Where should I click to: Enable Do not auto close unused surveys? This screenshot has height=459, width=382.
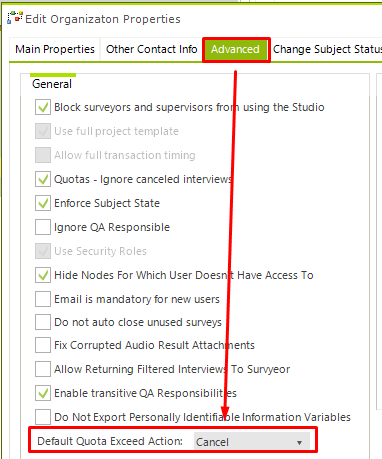coord(43,322)
